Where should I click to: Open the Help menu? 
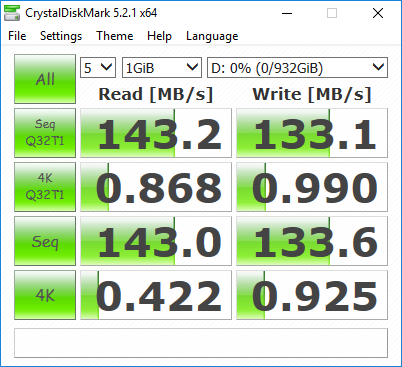(x=159, y=36)
